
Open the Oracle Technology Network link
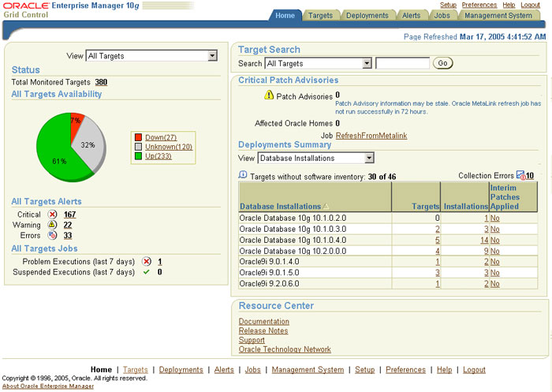(x=285, y=349)
